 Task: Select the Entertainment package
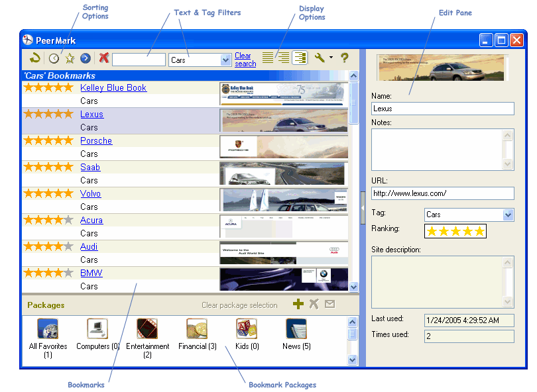[x=148, y=338]
